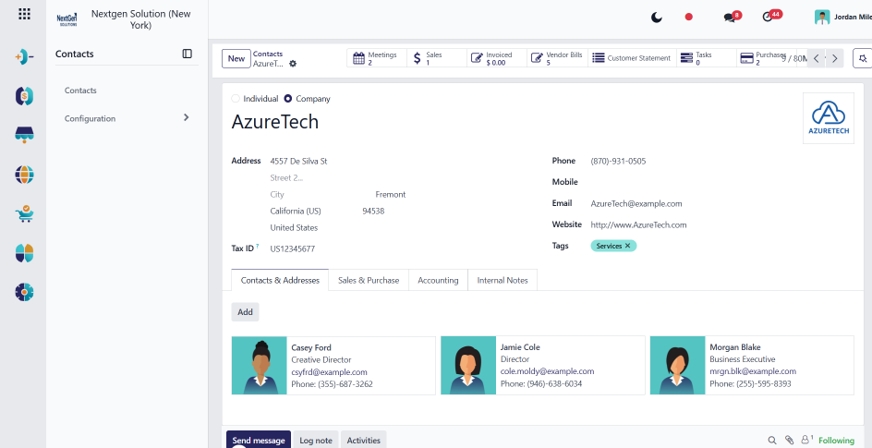Open Jamie Cole contact card
This screenshot has width=872, height=448.
[543, 365]
